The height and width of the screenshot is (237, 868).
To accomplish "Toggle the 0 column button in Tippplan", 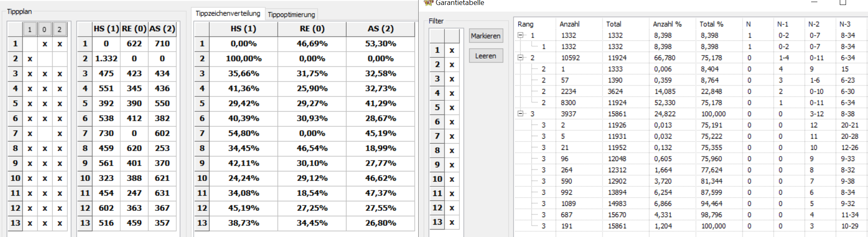I will pyautogui.click(x=44, y=29).
